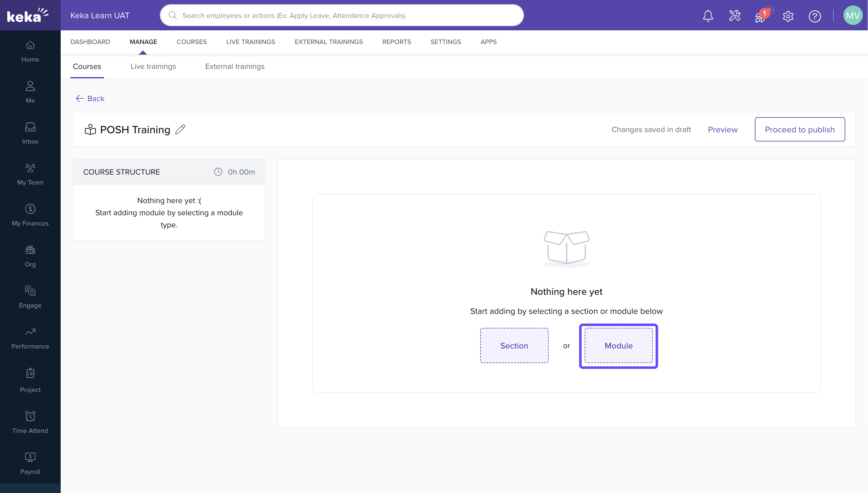
Task: Open Engage from the sidebar
Action: [30, 297]
